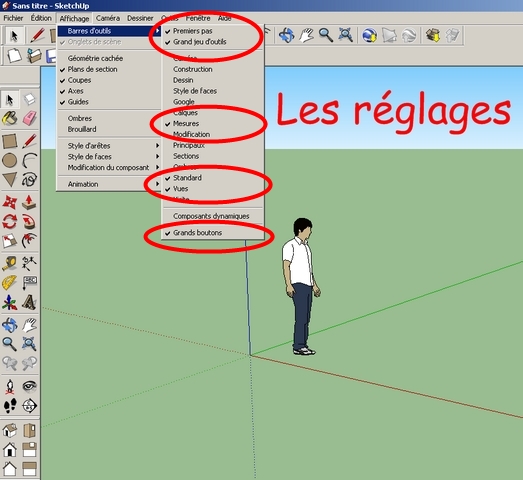Select the Polygon tool
Image resolution: width=523 pixels, height=480 pixels.
(10, 180)
